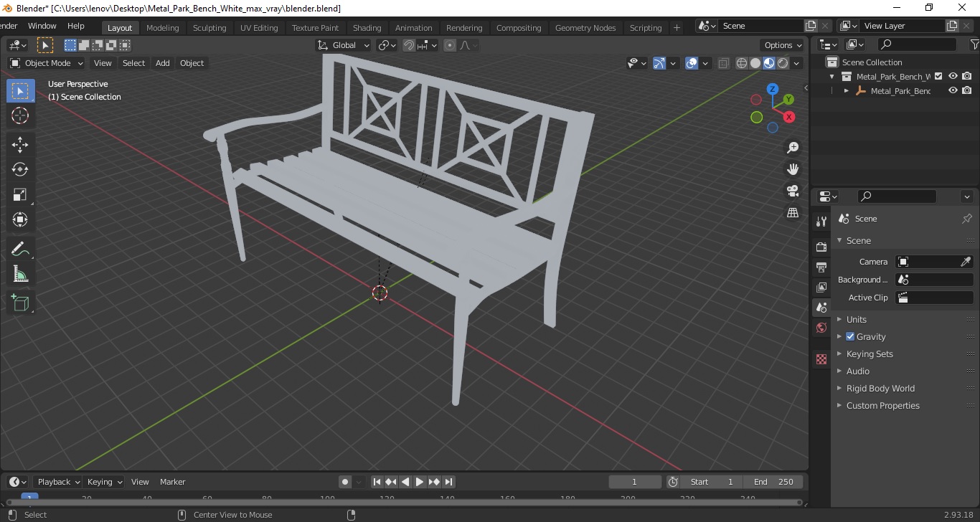Switch to the UV Editing workspace tab

259,28
